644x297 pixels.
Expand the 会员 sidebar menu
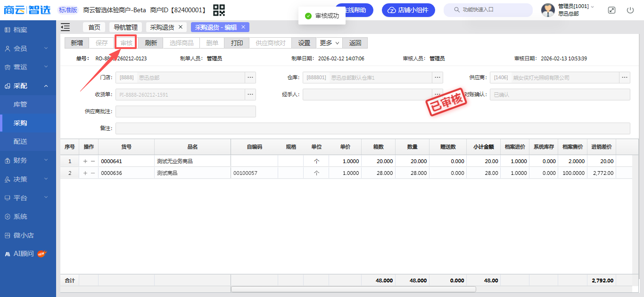pos(28,49)
